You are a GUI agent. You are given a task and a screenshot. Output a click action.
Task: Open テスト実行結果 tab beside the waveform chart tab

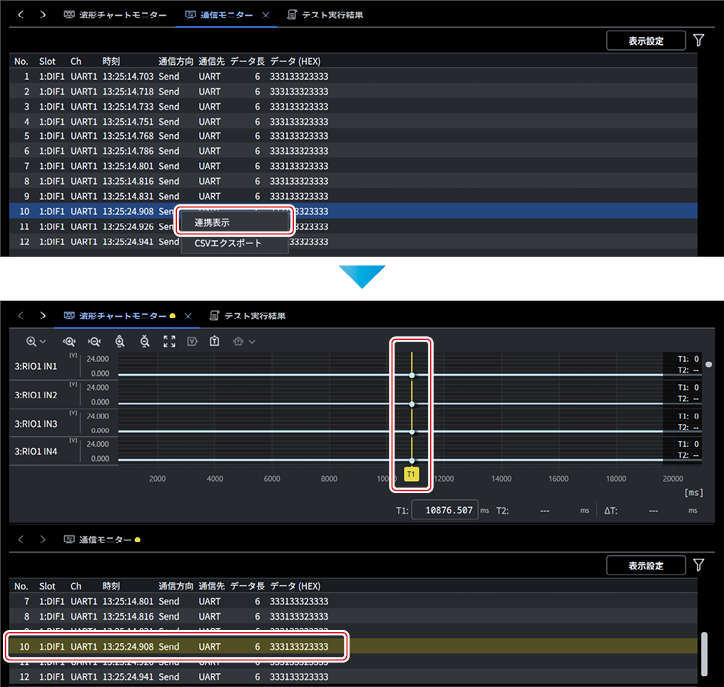(247, 316)
